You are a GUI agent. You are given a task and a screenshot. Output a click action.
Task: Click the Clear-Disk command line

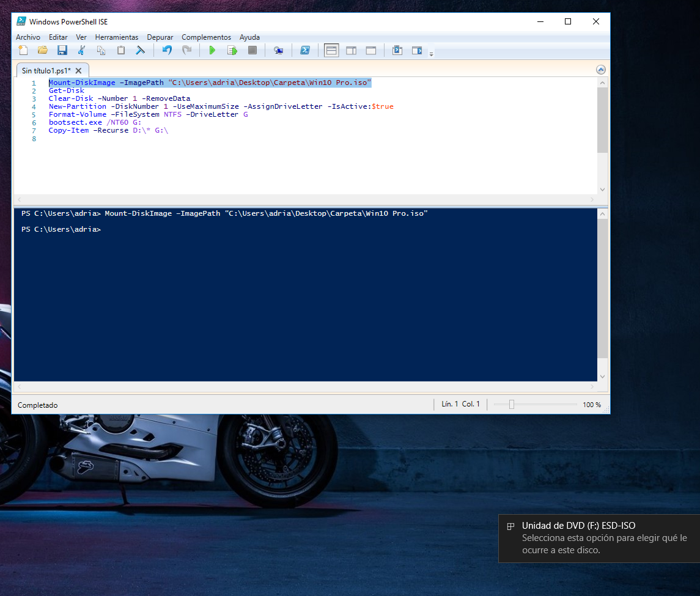[x=119, y=98]
